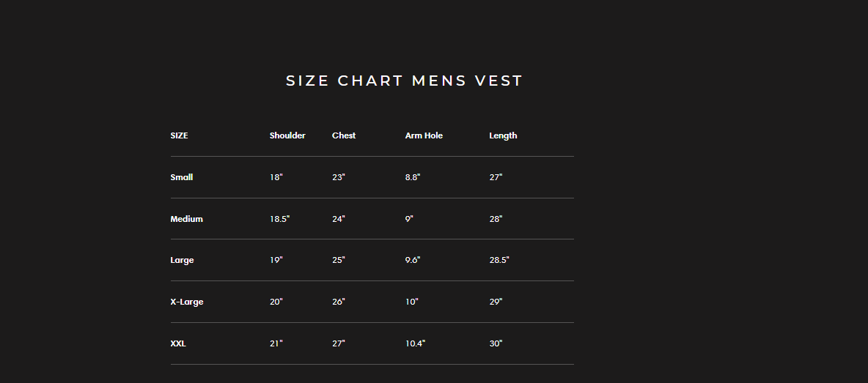Select the Large size row label

click(182, 260)
